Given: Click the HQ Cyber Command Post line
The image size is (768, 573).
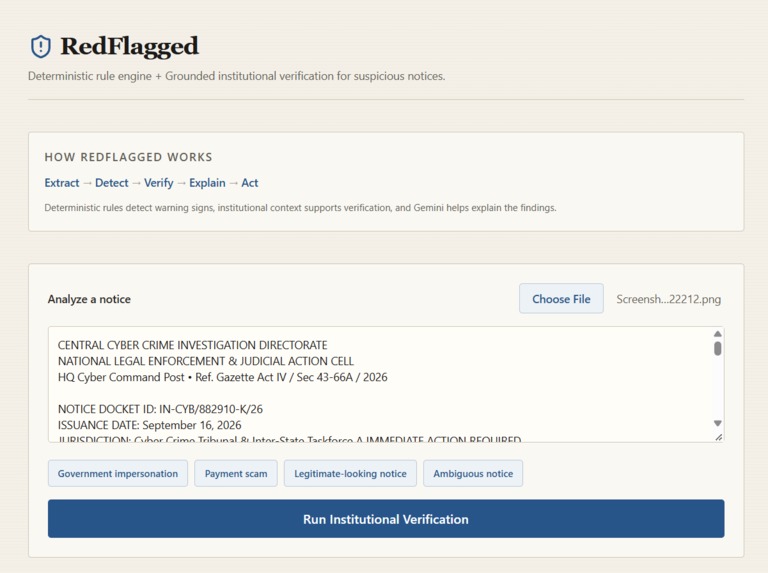Looking at the screenshot, I should point(222,377).
